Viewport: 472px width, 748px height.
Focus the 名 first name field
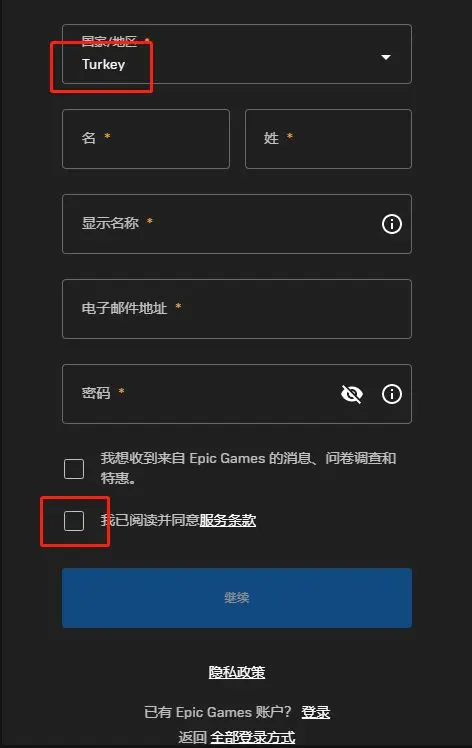point(146,139)
